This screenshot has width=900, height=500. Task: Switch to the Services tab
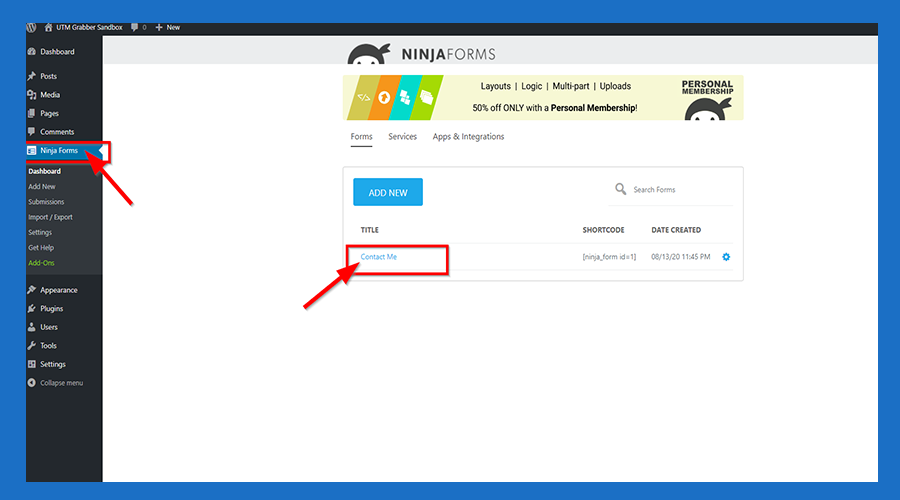402,137
